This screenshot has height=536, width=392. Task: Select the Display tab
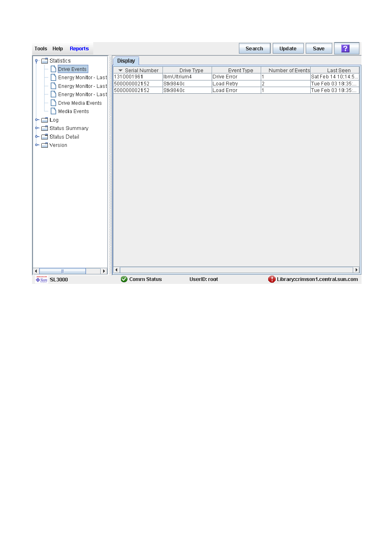point(126,61)
